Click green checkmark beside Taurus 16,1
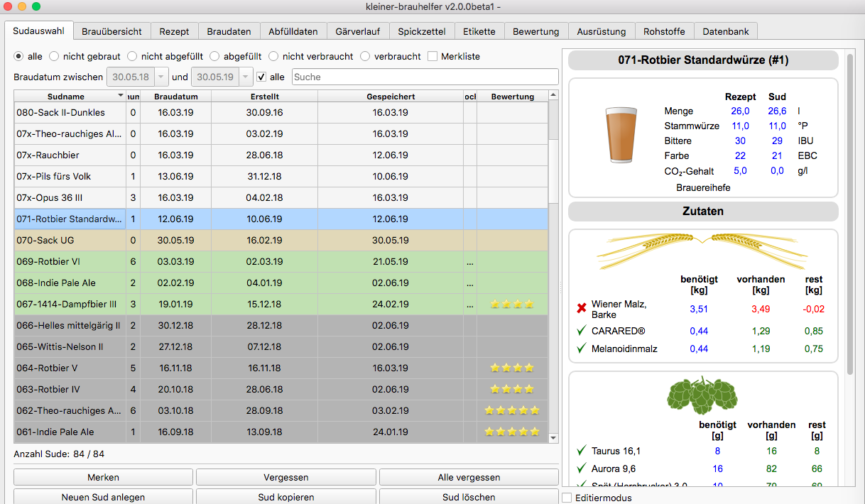 click(x=582, y=450)
